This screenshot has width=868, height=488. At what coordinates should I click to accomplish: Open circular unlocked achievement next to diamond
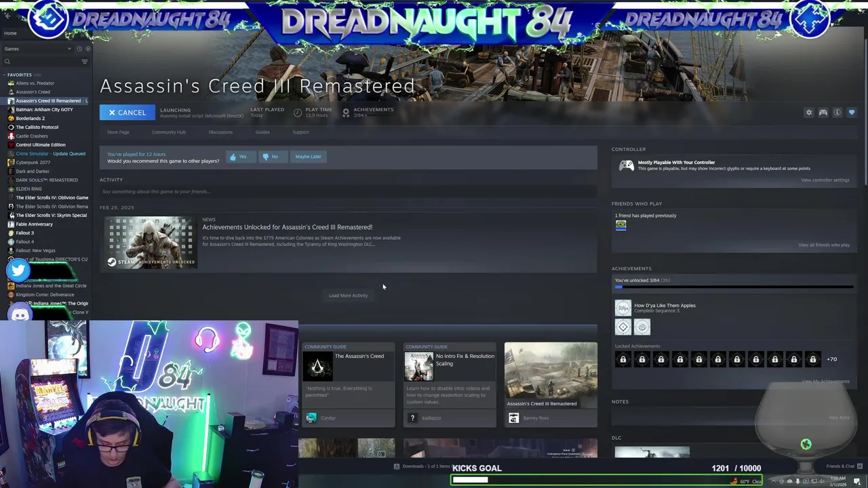pyautogui.click(x=642, y=327)
